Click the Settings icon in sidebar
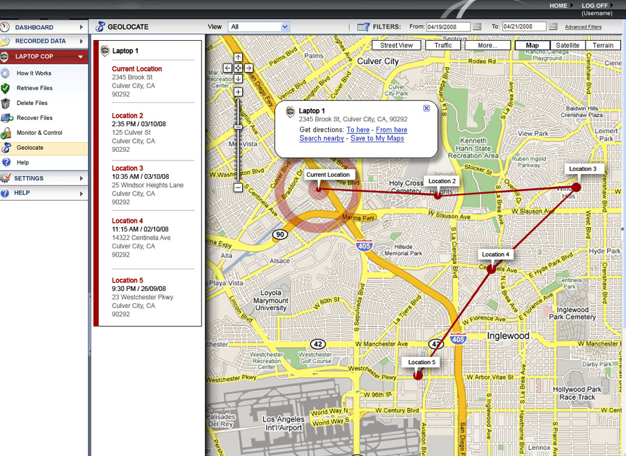626x456 pixels. 5,178
